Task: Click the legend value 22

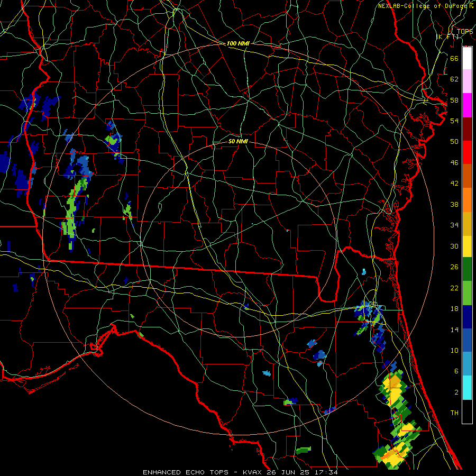Action: tap(454, 288)
